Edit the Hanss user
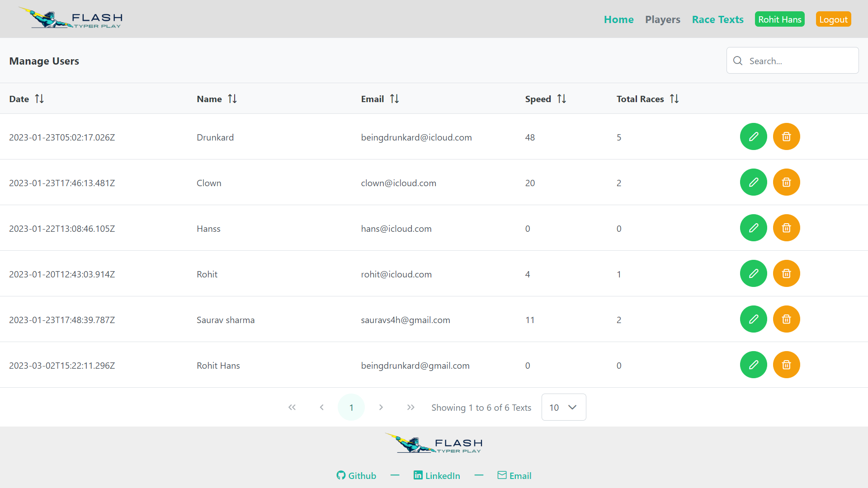 tap(753, 228)
